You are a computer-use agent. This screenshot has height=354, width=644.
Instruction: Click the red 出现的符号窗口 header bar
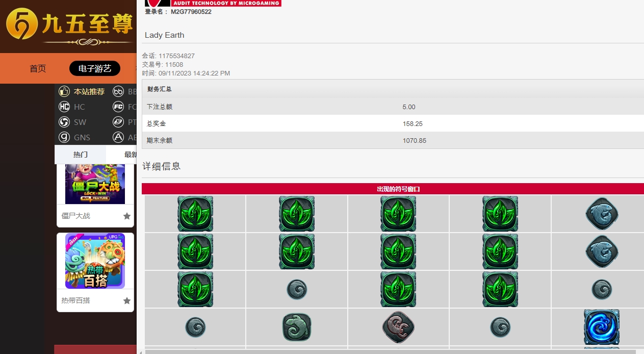tap(393, 189)
